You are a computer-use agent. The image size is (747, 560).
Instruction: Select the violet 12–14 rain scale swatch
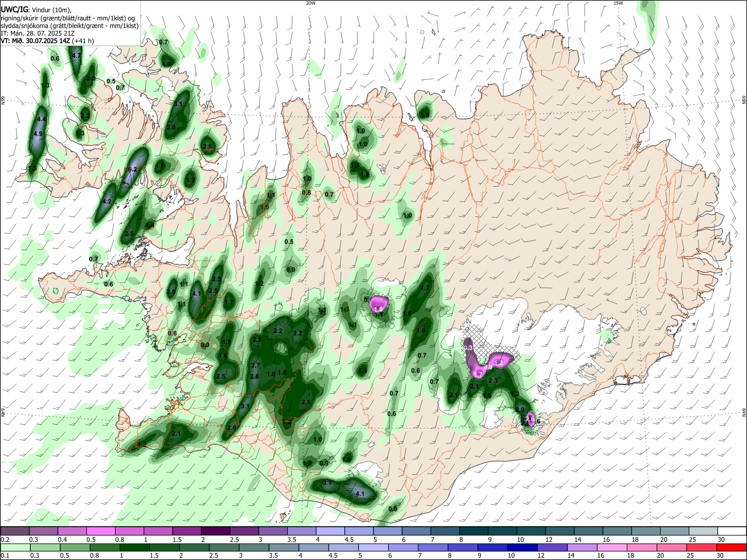click(x=551, y=547)
